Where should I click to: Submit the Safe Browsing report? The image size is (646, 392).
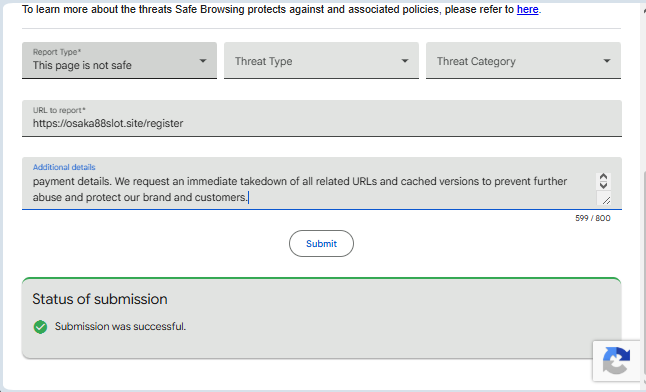(321, 244)
